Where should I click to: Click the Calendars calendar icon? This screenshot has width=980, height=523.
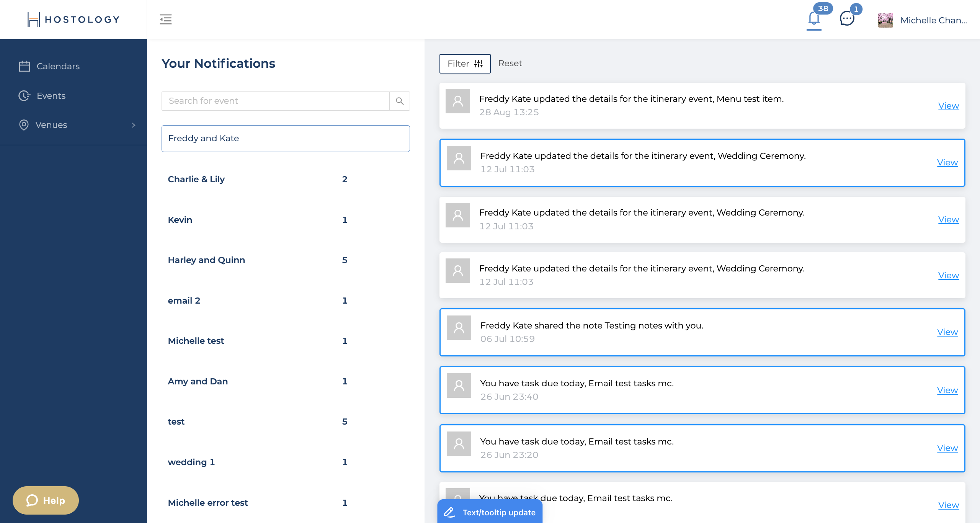tap(24, 66)
